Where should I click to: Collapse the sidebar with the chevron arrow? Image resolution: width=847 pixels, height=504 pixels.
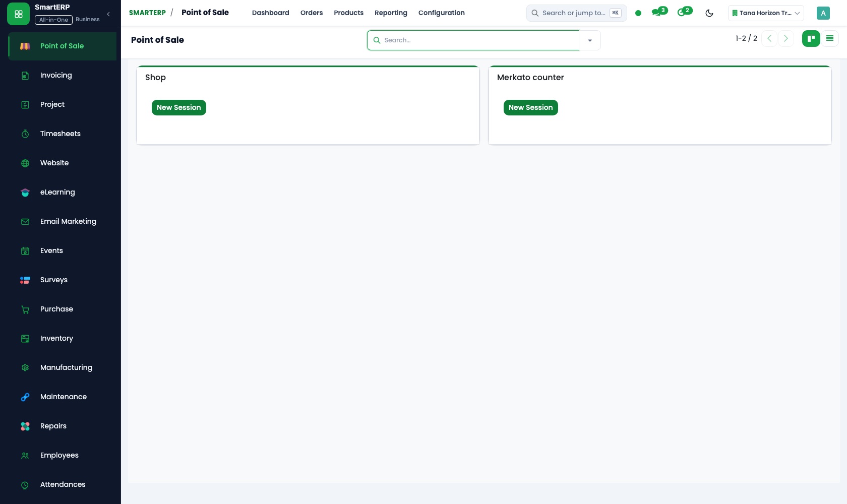108,14
